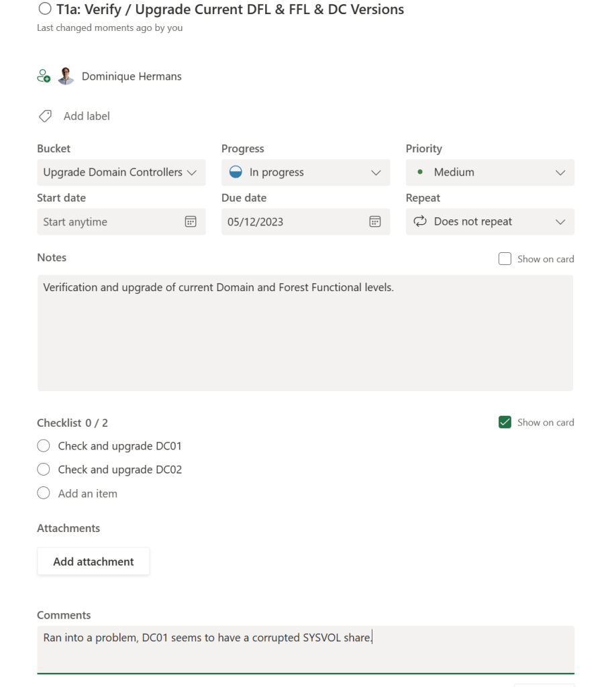The image size is (616, 687).
Task: Click the In progress half-circle status icon
Action: [x=234, y=172]
